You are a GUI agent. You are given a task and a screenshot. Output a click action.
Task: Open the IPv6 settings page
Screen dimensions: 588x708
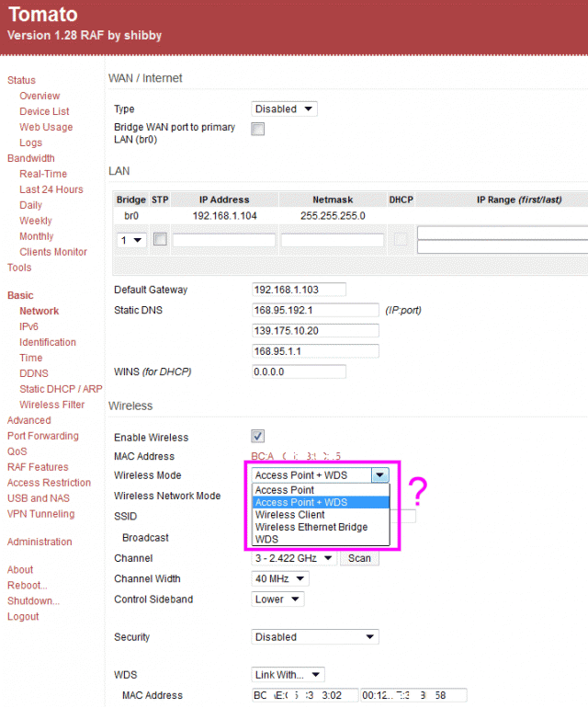tap(28, 326)
